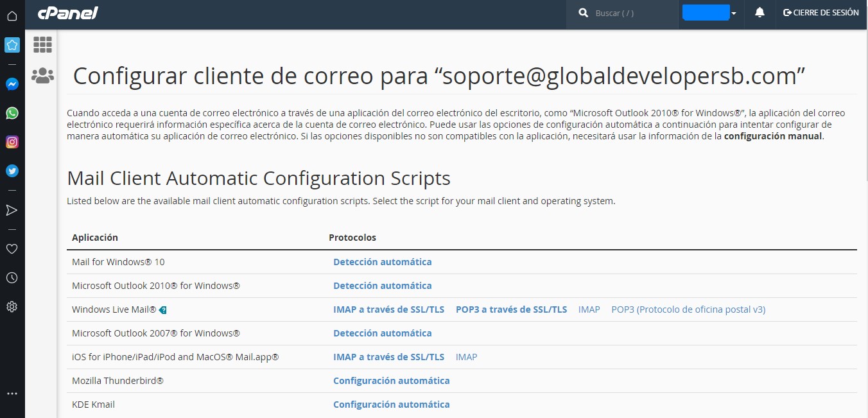868x418 pixels.
Task: Open Instagram sidebar panel
Action: (x=12, y=142)
